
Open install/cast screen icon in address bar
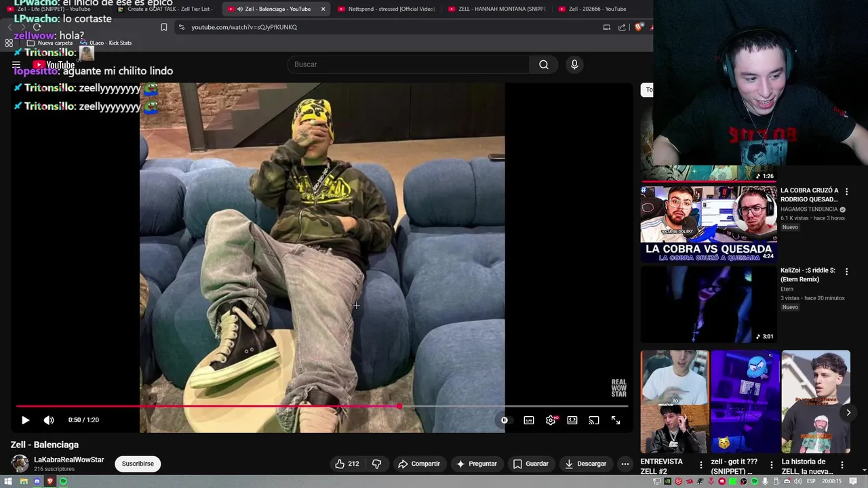[x=607, y=27]
